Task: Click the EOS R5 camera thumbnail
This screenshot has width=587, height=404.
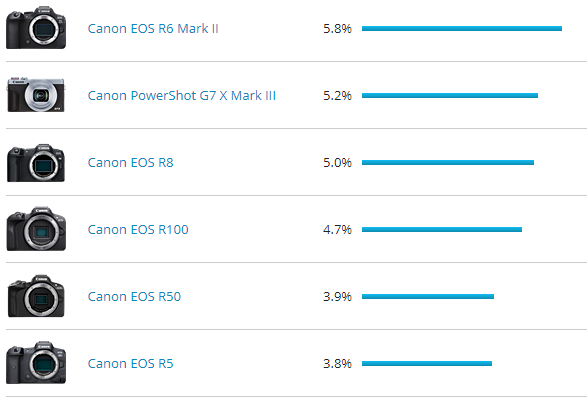Action: (x=36, y=362)
